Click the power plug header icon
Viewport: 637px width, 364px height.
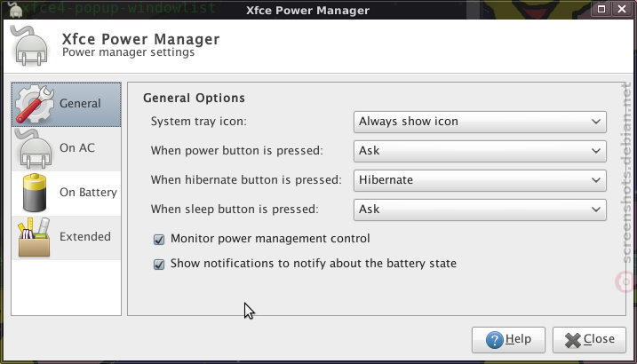coord(29,45)
